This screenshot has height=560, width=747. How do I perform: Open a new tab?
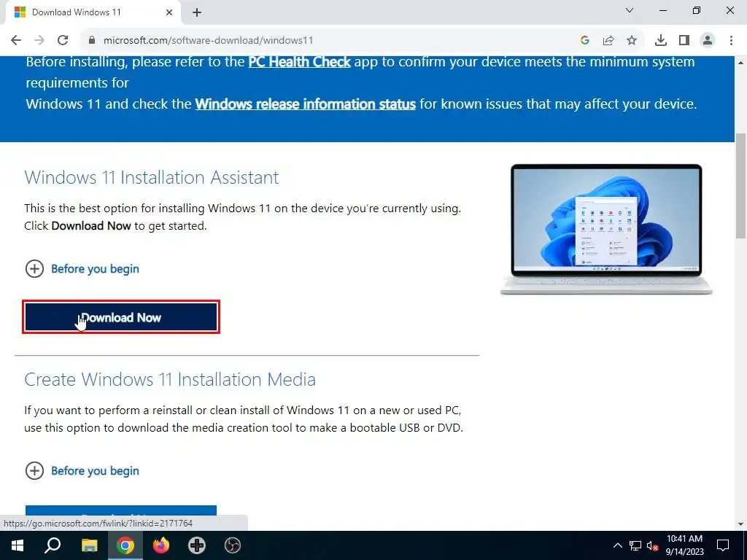click(197, 13)
